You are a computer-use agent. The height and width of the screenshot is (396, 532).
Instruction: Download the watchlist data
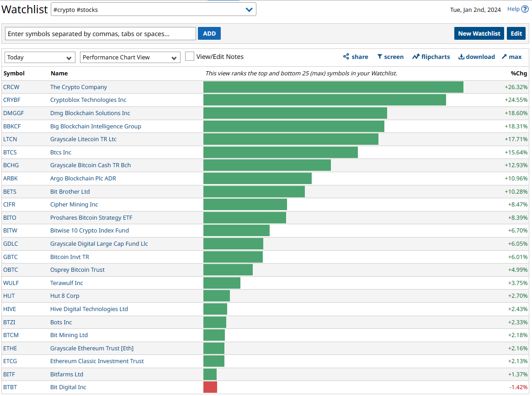(476, 57)
